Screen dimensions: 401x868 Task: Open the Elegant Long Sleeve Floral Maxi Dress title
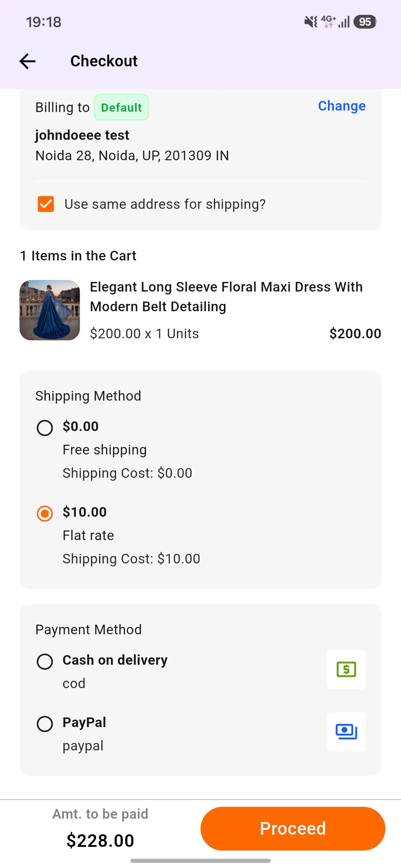226,297
